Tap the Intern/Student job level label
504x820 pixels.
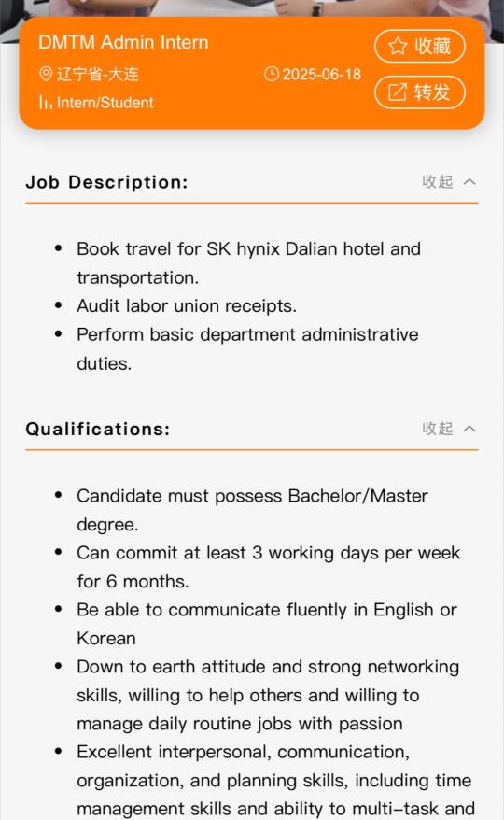(105, 103)
